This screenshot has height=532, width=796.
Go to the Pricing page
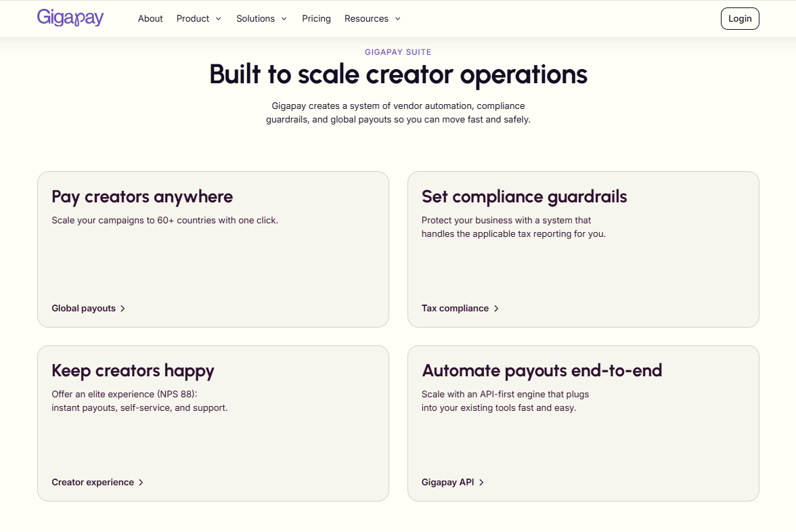[316, 19]
